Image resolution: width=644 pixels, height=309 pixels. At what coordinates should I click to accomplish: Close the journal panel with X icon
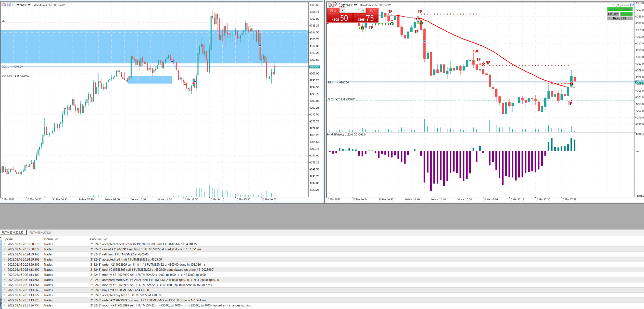(x=1, y=238)
